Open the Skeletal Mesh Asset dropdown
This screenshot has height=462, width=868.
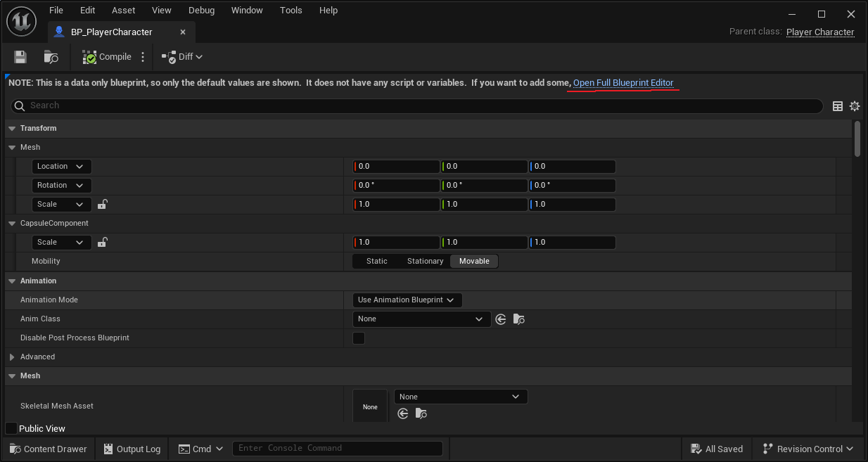coord(461,397)
